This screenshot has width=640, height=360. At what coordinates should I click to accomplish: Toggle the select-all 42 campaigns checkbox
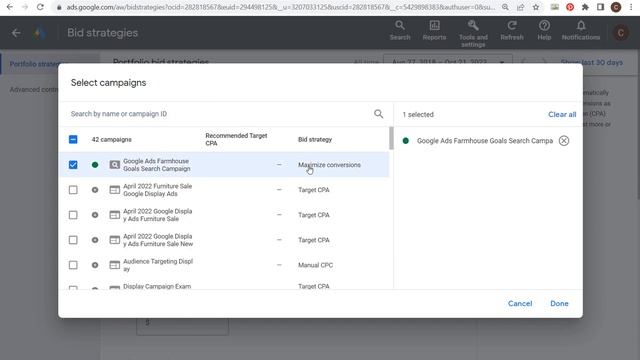tap(73, 140)
